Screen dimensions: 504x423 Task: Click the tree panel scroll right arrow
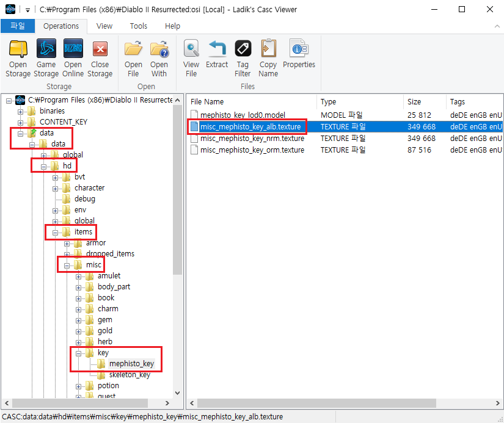167,403
